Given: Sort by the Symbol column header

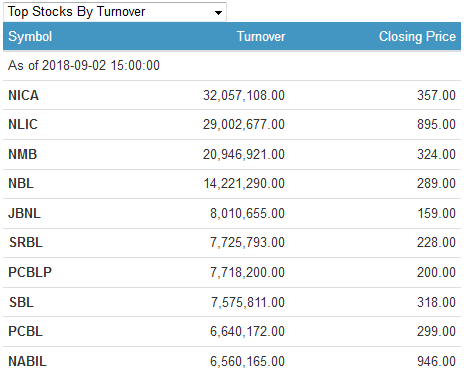Looking at the screenshot, I should [x=30, y=36].
